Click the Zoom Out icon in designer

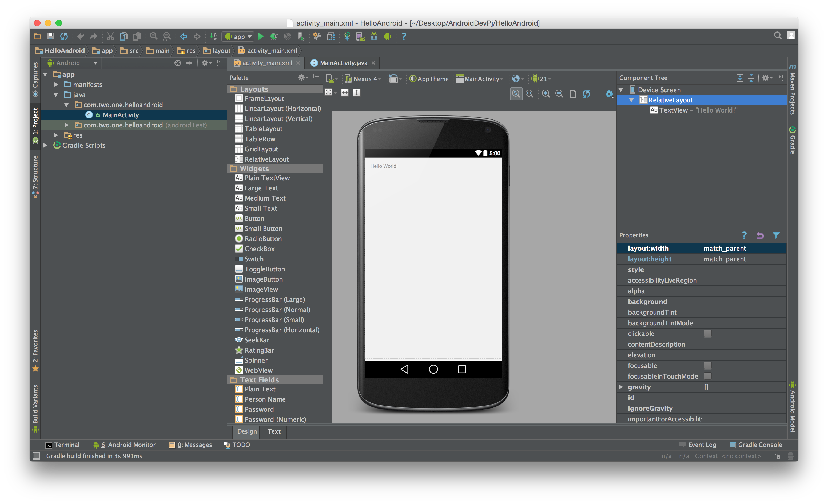559,94
